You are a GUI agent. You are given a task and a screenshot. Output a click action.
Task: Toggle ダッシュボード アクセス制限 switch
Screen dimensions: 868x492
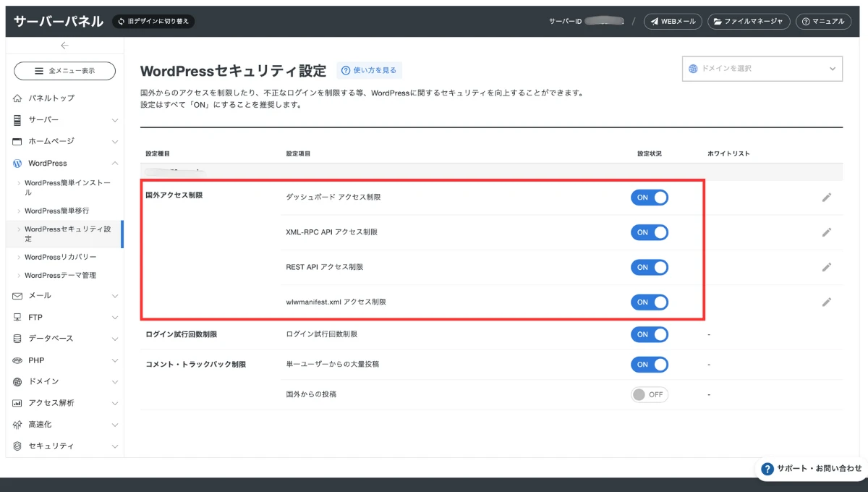pos(650,198)
